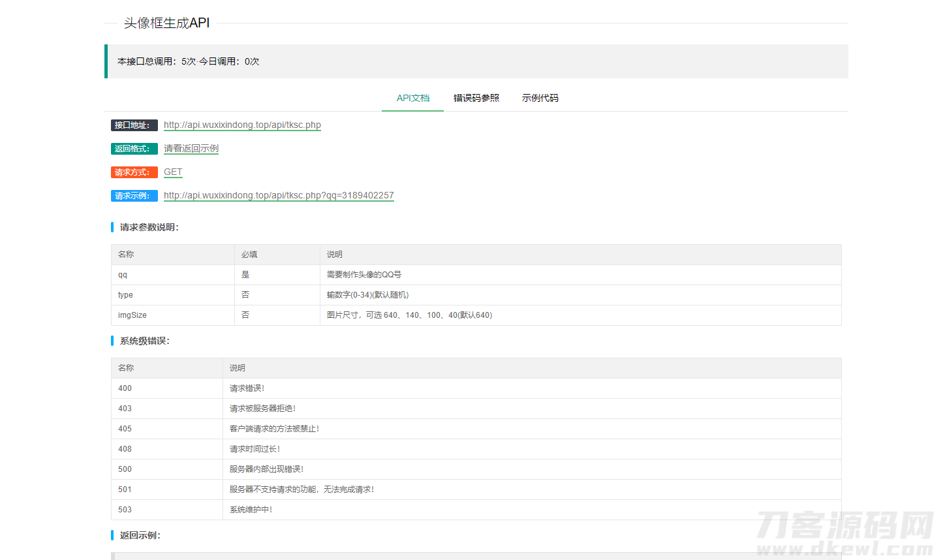Viewport: 943px width, 560px height.
Task: Open the tksc.php interface address link
Action: [242, 125]
